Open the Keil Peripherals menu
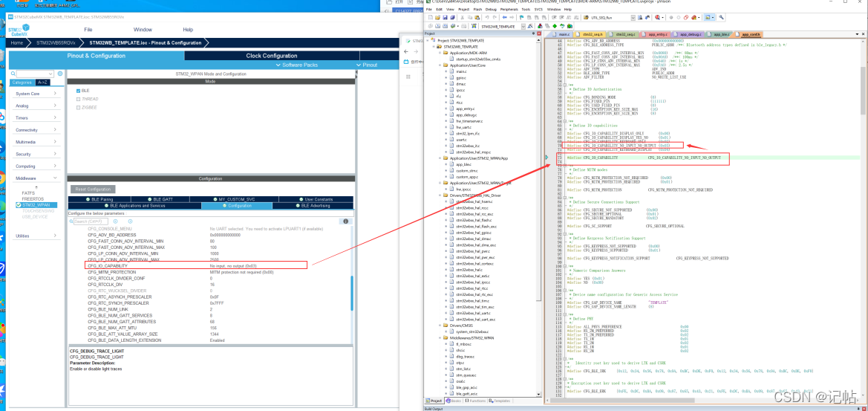The width and height of the screenshot is (868, 411). [509, 10]
